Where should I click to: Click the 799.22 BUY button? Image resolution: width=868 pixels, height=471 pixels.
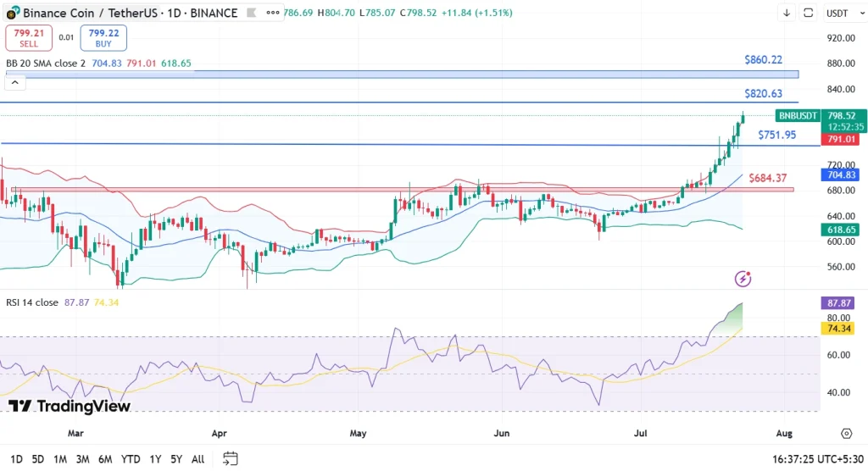click(x=103, y=37)
